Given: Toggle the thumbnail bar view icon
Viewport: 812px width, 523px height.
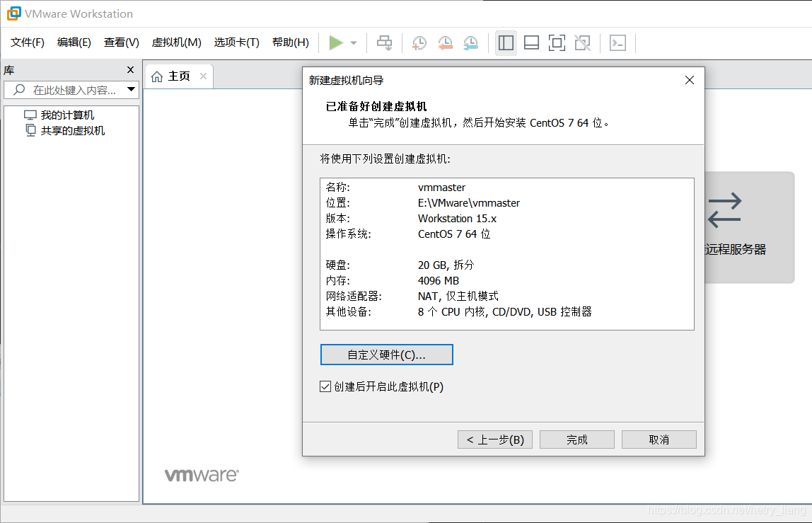Looking at the screenshot, I should [x=531, y=42].
